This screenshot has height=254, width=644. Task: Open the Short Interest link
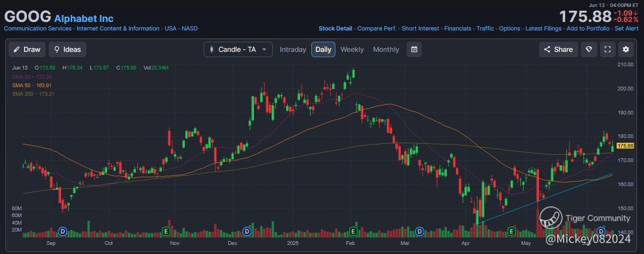(420, 28)
